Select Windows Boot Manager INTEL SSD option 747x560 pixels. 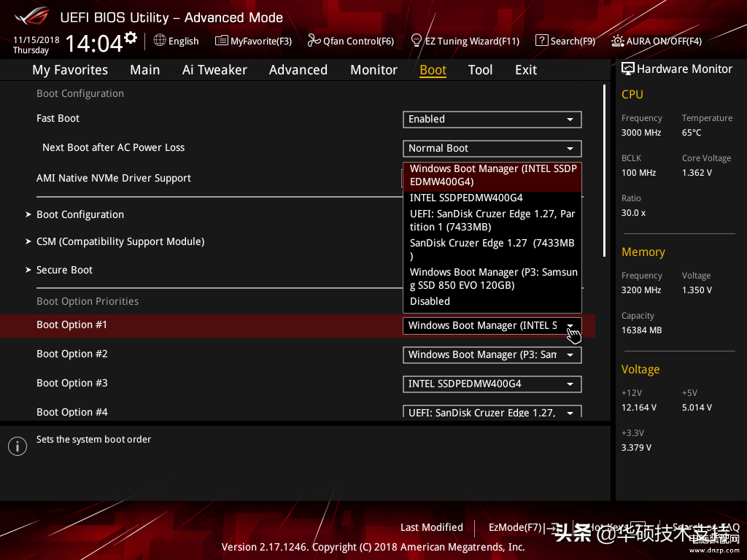(x=492, y=175)
